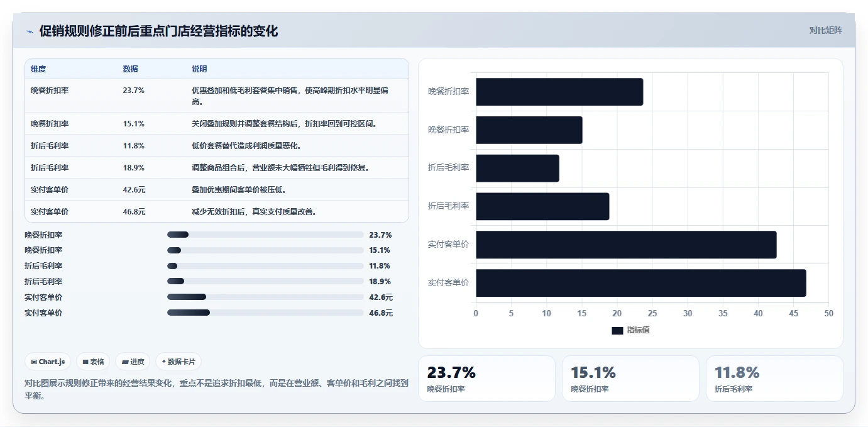Click the 数据卡片 chip
Image resolution: width=868 pixels, height=427 pixels.
179,362
